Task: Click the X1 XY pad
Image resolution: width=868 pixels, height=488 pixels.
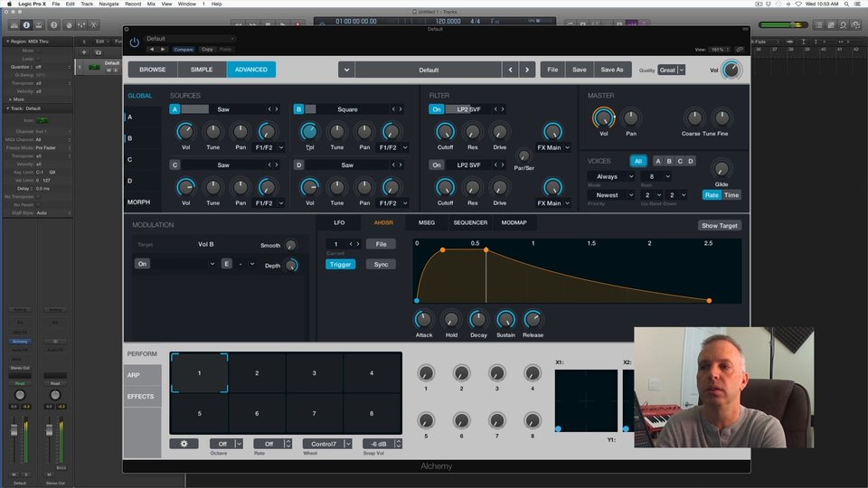Action: (586, 401)
